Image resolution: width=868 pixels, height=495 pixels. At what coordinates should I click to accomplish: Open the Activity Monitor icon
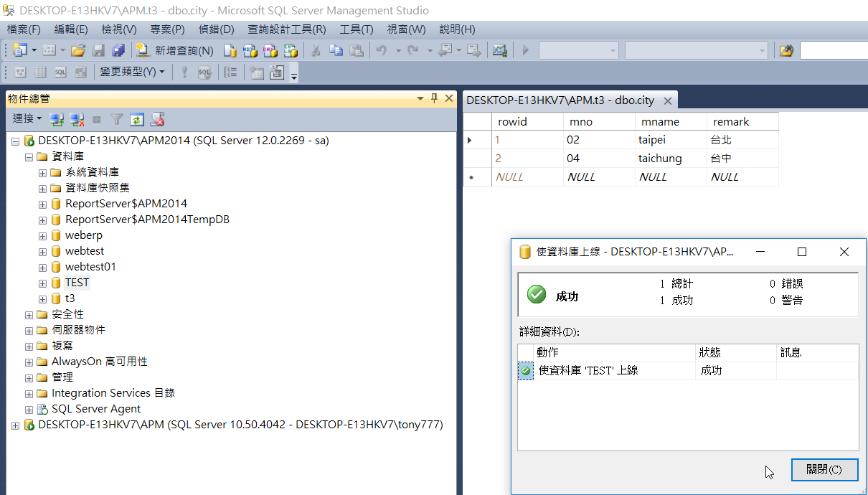tap(500, 50)
